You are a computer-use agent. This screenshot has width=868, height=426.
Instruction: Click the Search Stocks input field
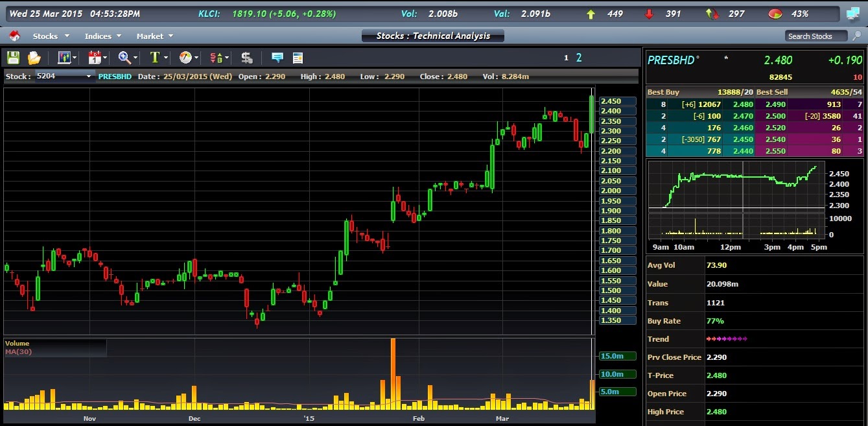[816, 36]
